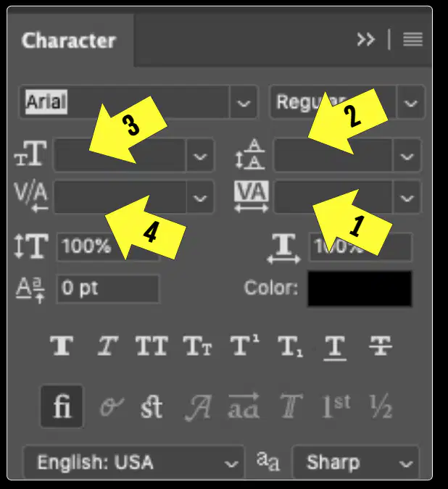448x489 pixels.
Task: Toggle Faux Bold style
Action: (x=62, y=346)
